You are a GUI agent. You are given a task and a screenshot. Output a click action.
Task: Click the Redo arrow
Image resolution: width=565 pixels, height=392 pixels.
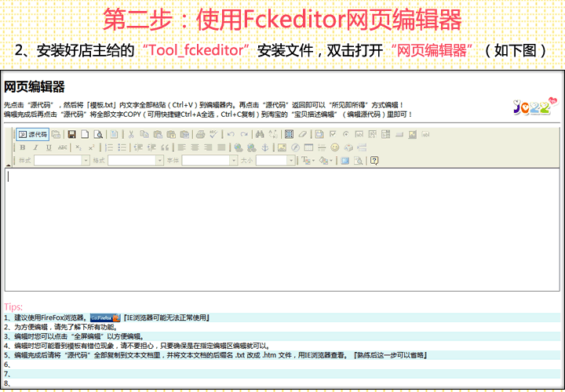pos(244,134)
